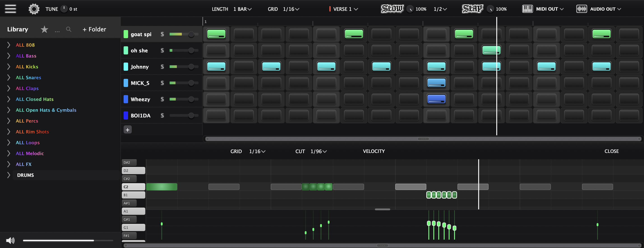
Task: Click the oh she track color tag
Action: [126, 50]
